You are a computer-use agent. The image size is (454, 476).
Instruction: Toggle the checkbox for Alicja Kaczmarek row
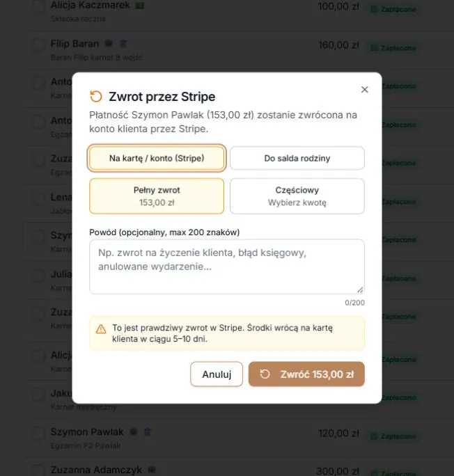coord(38,6)
